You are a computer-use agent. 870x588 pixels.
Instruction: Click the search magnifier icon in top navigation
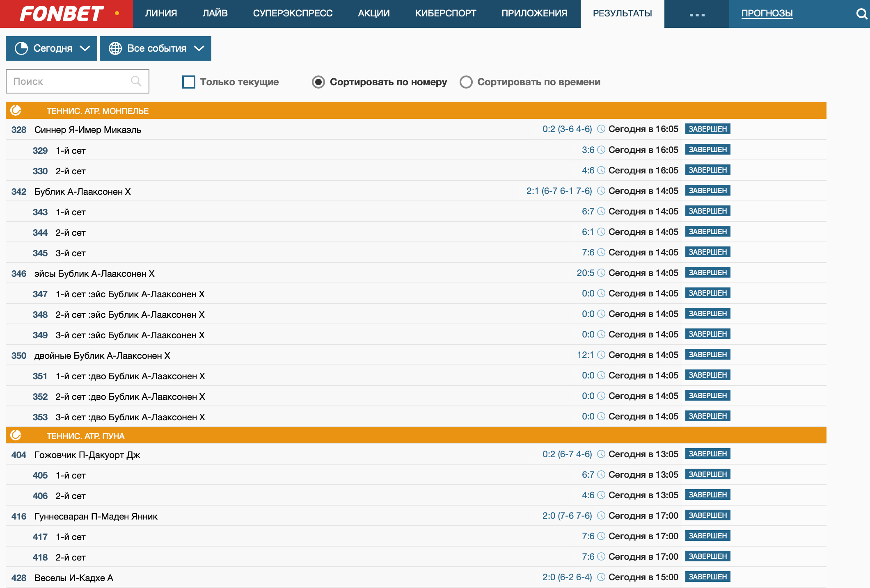tap(861, 14)
